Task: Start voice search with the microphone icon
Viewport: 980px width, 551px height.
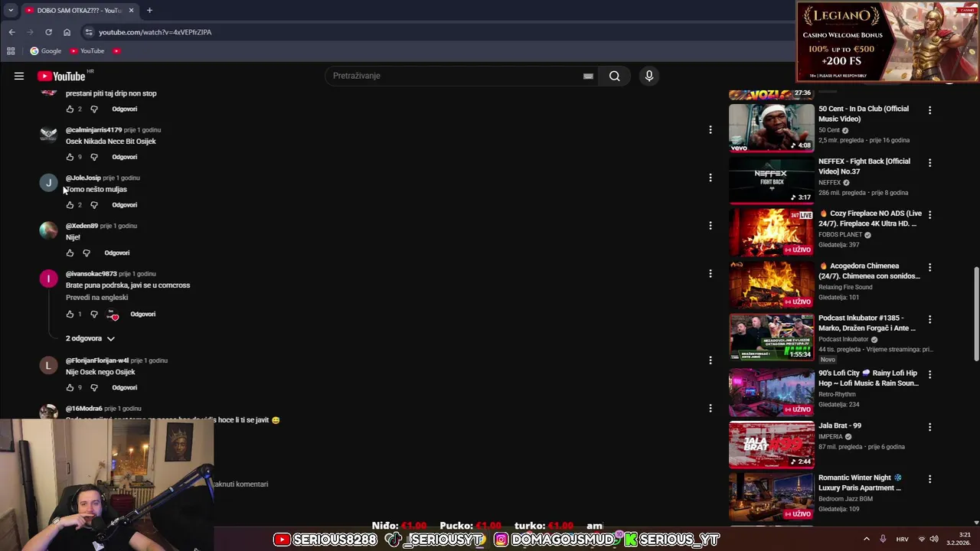Action: 648,76
